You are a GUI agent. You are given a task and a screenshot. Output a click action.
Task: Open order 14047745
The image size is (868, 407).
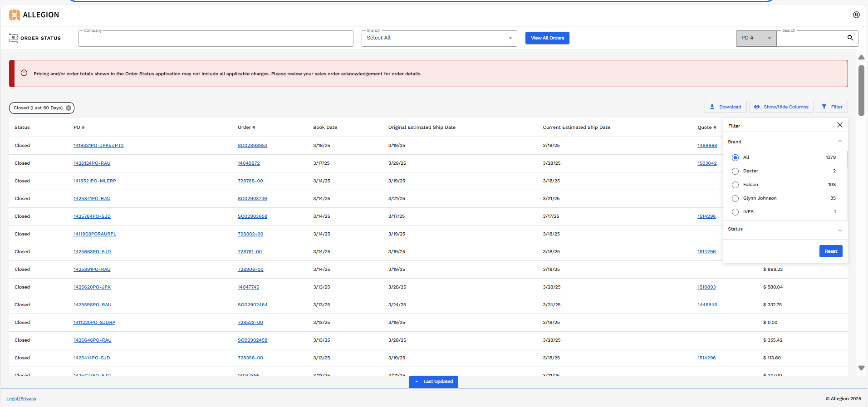tap(249, 287)
